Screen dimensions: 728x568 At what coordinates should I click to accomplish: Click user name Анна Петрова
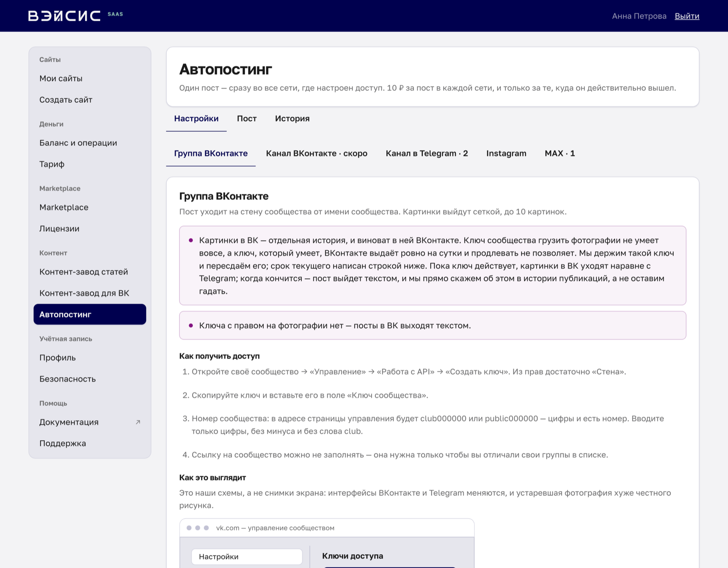point(639,16)
